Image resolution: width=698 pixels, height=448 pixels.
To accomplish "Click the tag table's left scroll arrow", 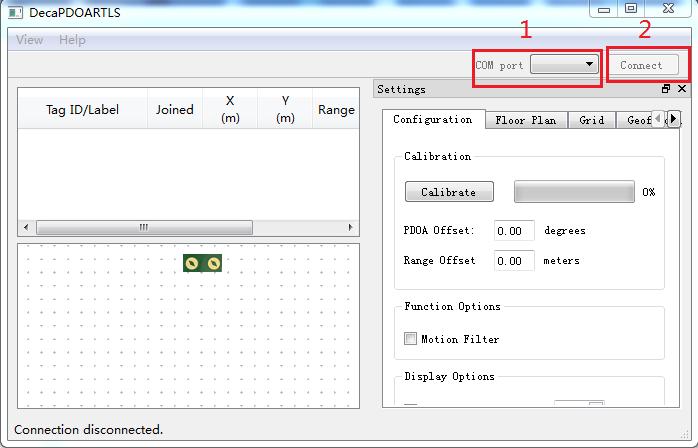I will click(x=26, y=227).
